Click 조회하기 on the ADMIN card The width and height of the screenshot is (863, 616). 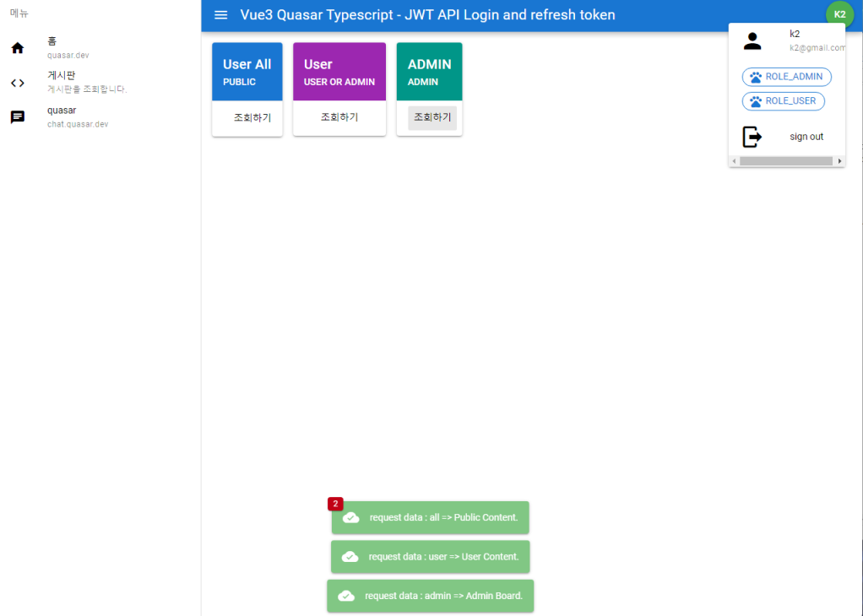pos(429,117)
